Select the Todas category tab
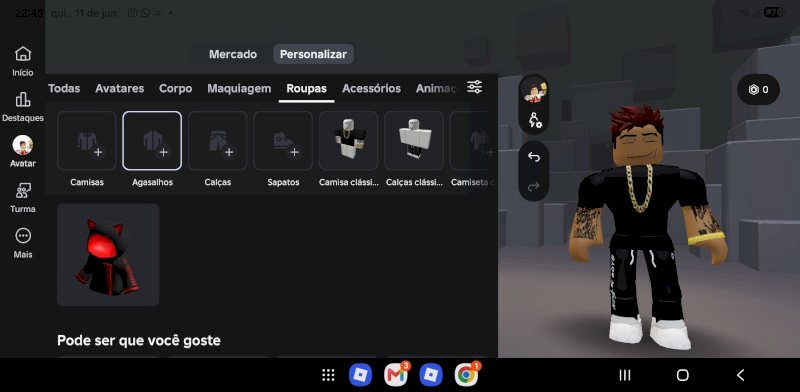 pyautogui.click(x=64, y=88)
